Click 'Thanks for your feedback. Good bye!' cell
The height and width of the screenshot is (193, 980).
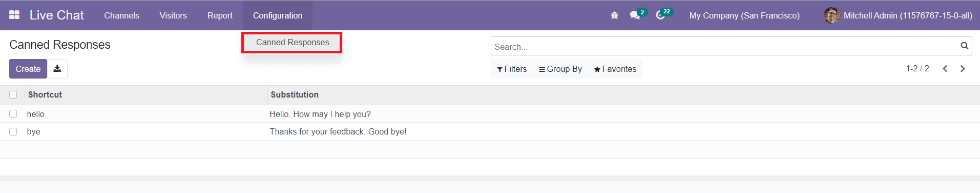338,132
